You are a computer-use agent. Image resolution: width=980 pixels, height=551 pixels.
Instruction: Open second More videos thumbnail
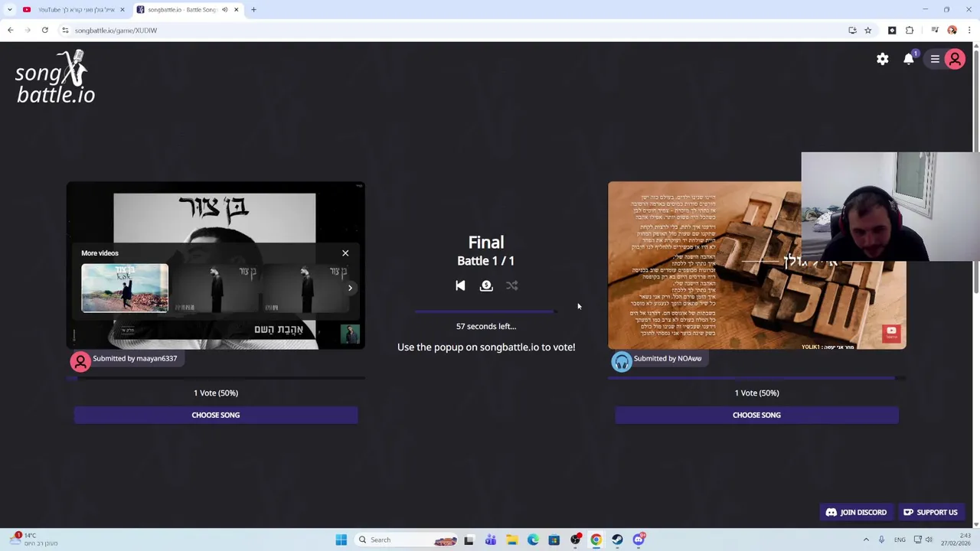pos(215,288)
